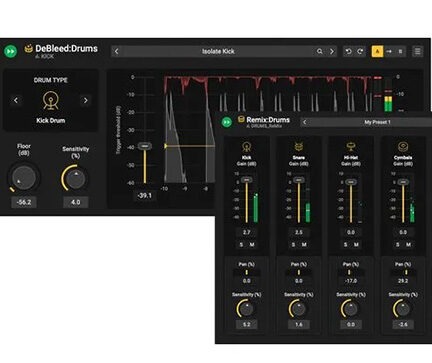Image resolution: width=432 pixels, height=363 pixels.
Task: Mute the Snare channel
Action: (304, 245)
